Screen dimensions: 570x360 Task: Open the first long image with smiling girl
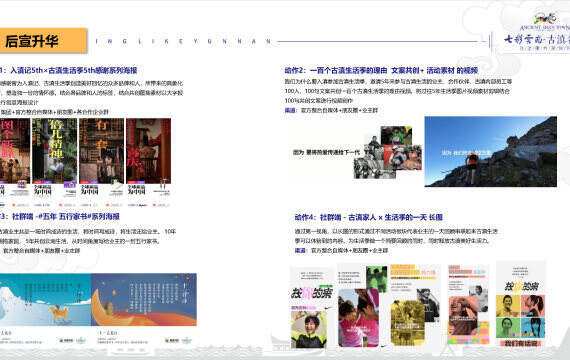click(x=312, y=307)
